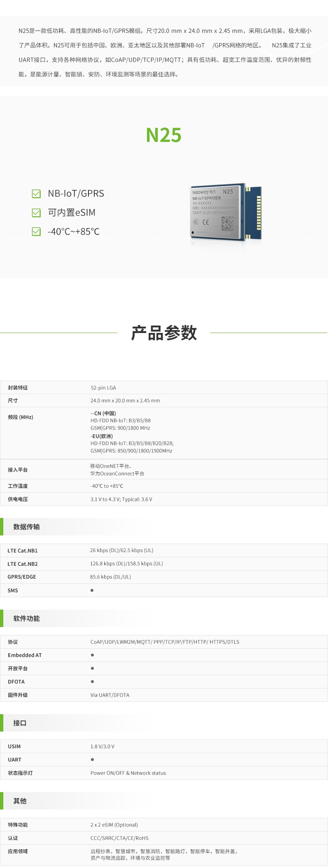Select the green N25 heading
Image resolution: width=328 pixels, height=868 pixels.
point(164,135)
